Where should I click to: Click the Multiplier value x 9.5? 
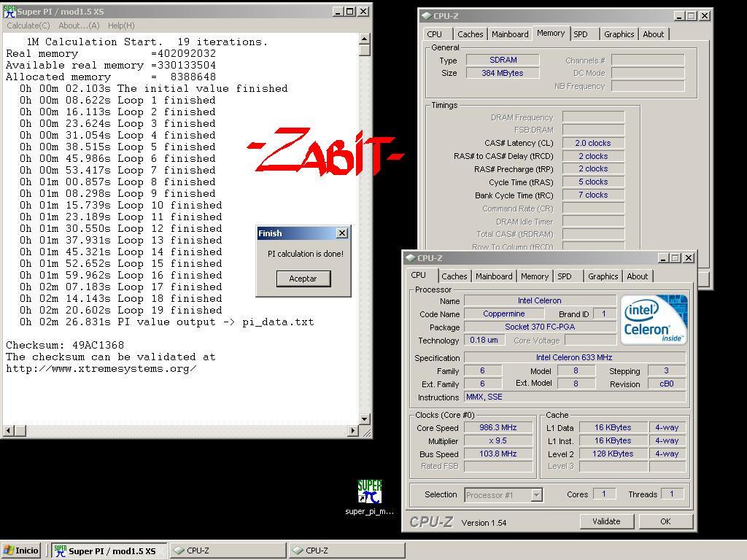498,441
